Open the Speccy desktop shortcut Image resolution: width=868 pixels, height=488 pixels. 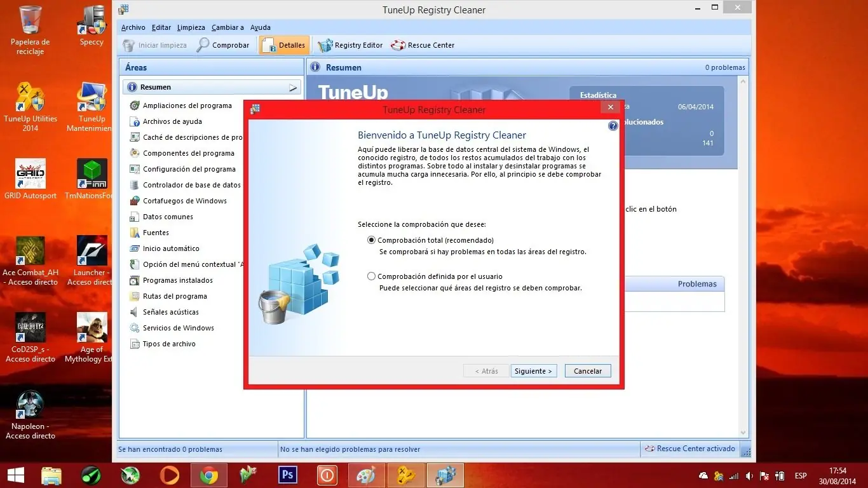coord(92,25)
